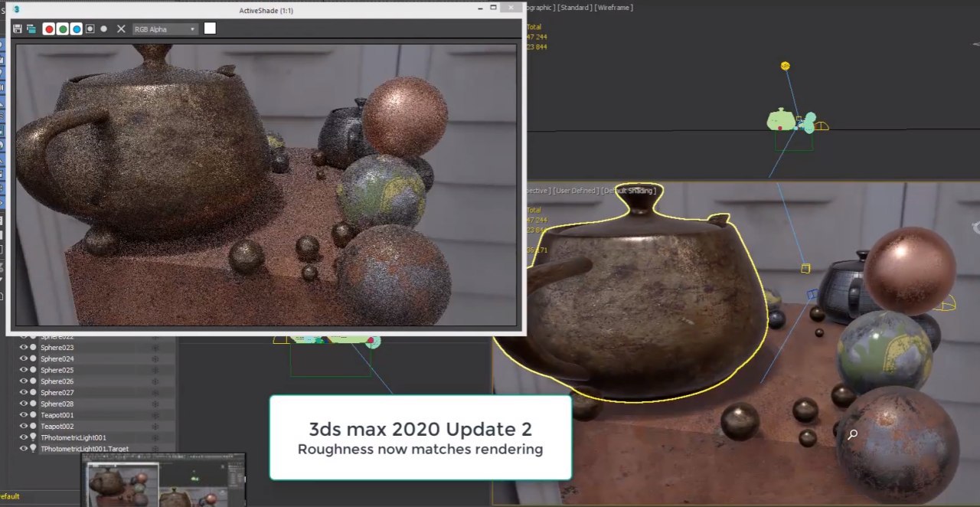Select TPhotometricLight001 in the scene list
Screen dimensions: 980x507
tap(73, 437)
